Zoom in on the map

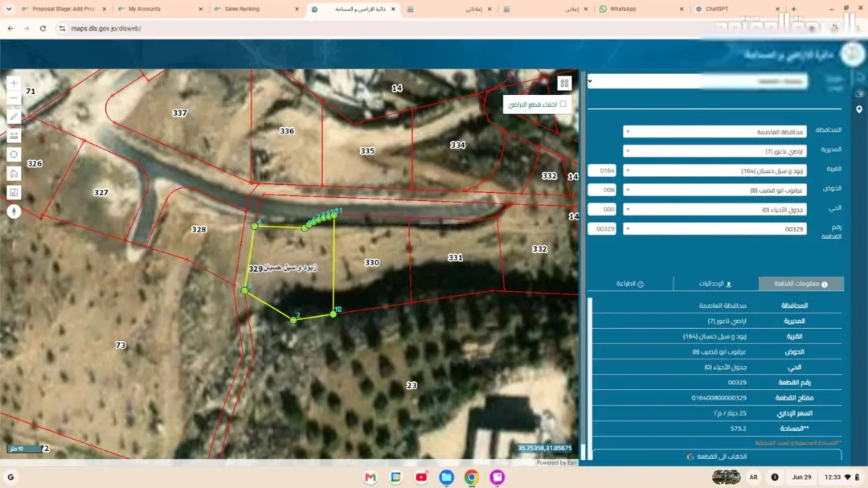[x=14, y=83]
